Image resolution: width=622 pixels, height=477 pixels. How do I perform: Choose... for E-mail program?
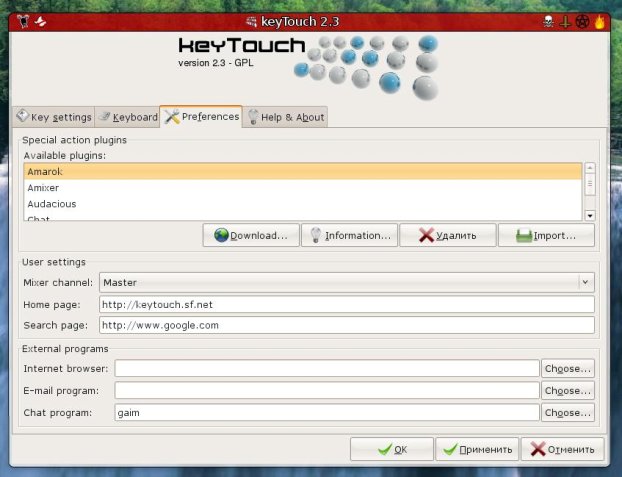point(568,390)
